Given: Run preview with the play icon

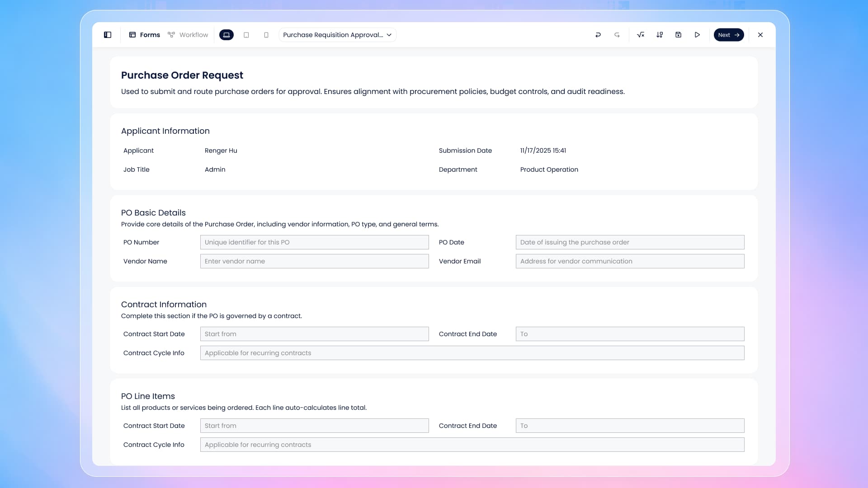Looking at the screenshot, I should 697,35.
